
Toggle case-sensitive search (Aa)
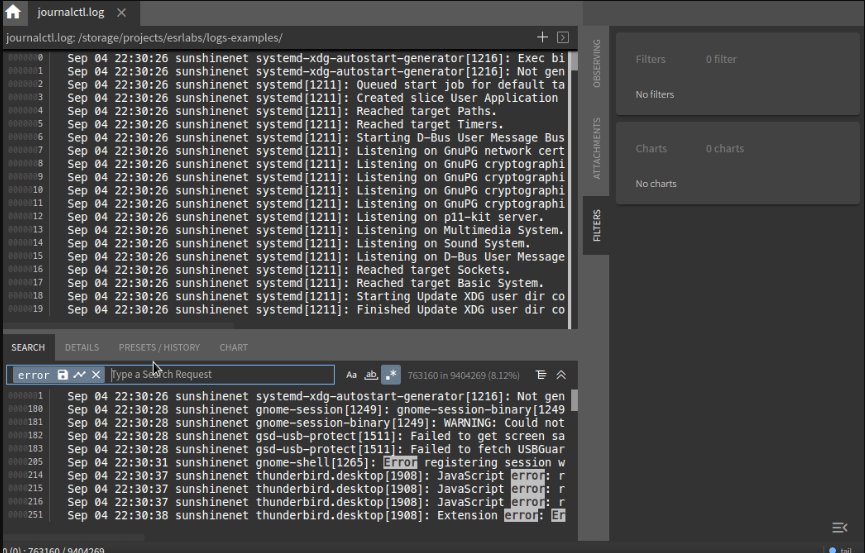[351, 375]
